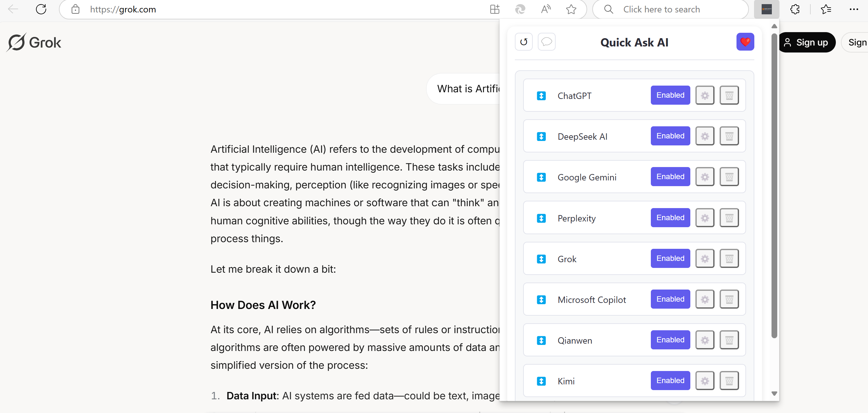The height and width of the screenshot is (413, 868).
Task: Open the split screen icon in address bar
Action: 494,9
